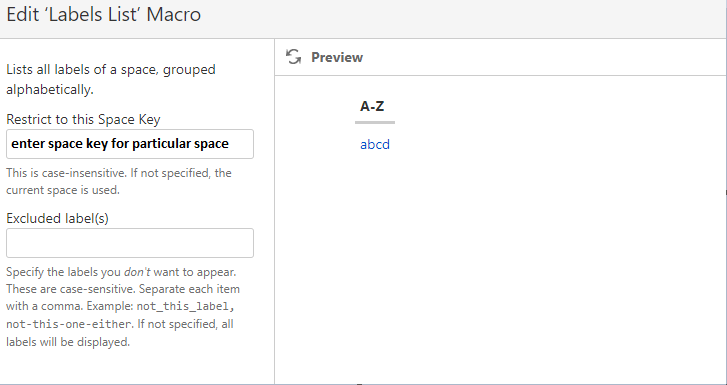The width and height of the screenshot is (727, 385).
Task: Focus the Restrict to this Space Key field
Action: [130, 144]
